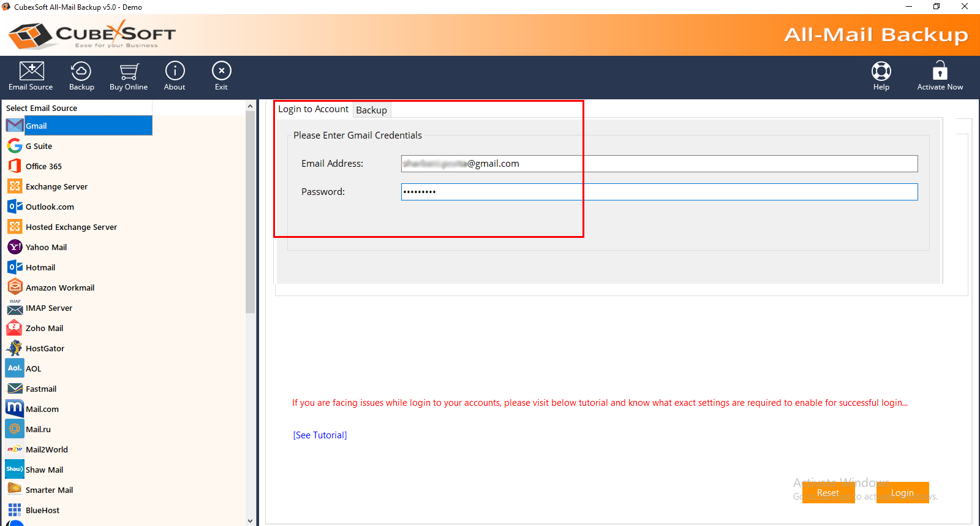The image size is (980, 526).
Task: Select the Fastmail icon
Action: [15, 389]
